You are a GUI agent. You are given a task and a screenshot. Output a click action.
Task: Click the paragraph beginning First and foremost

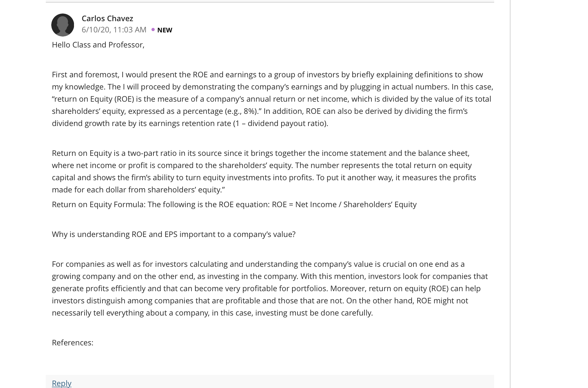(273, 99)
